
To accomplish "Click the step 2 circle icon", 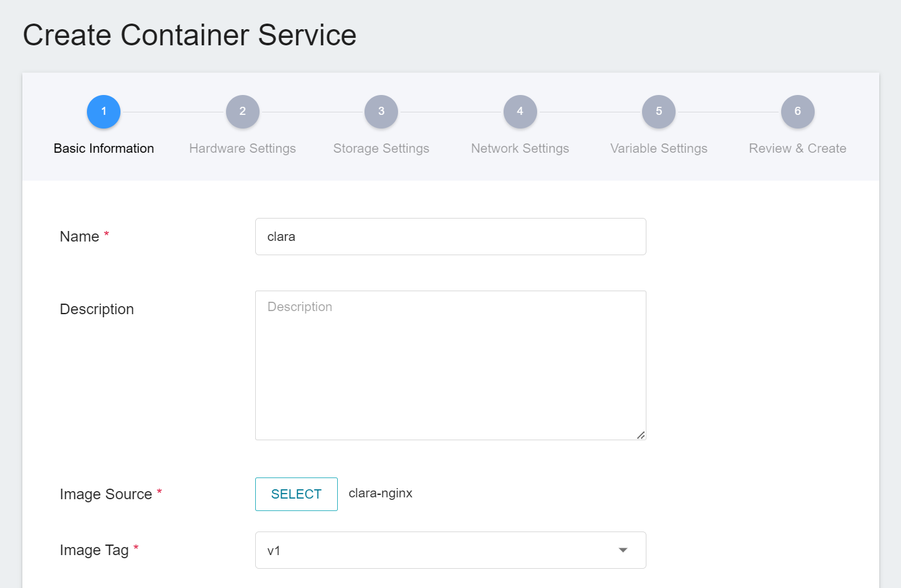I will (x=242, y=112).
